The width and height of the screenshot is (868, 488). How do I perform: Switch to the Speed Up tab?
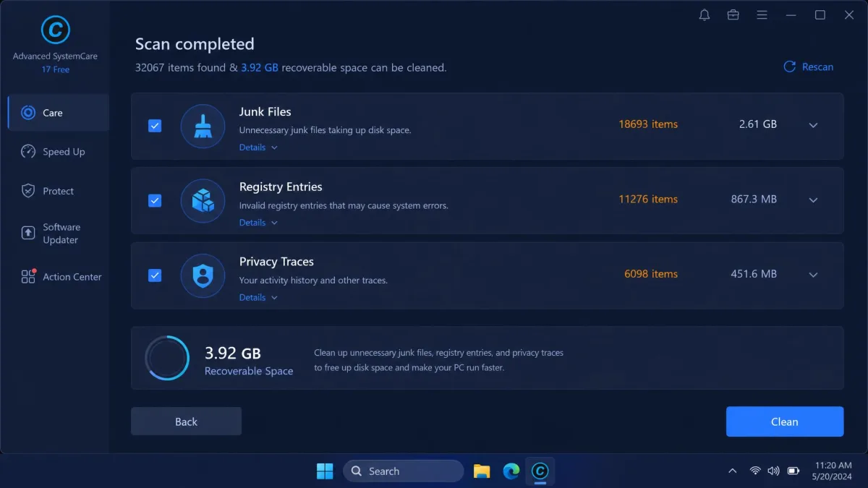59,152
